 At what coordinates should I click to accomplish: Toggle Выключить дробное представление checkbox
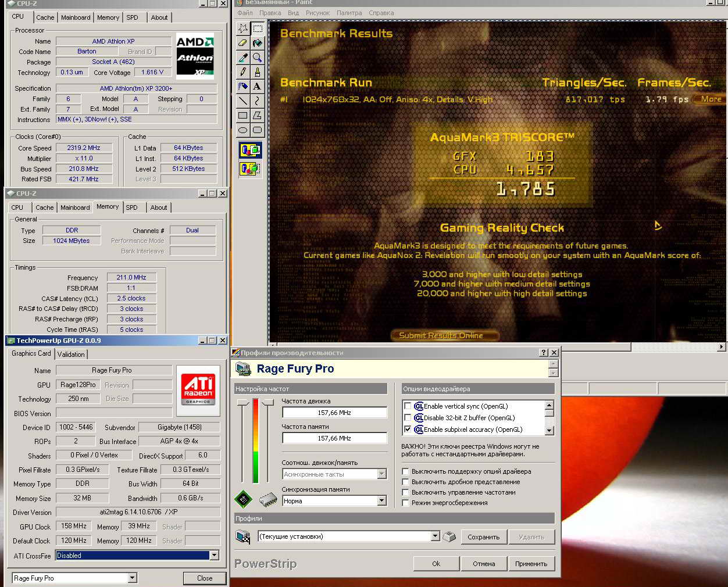[405, 482]
